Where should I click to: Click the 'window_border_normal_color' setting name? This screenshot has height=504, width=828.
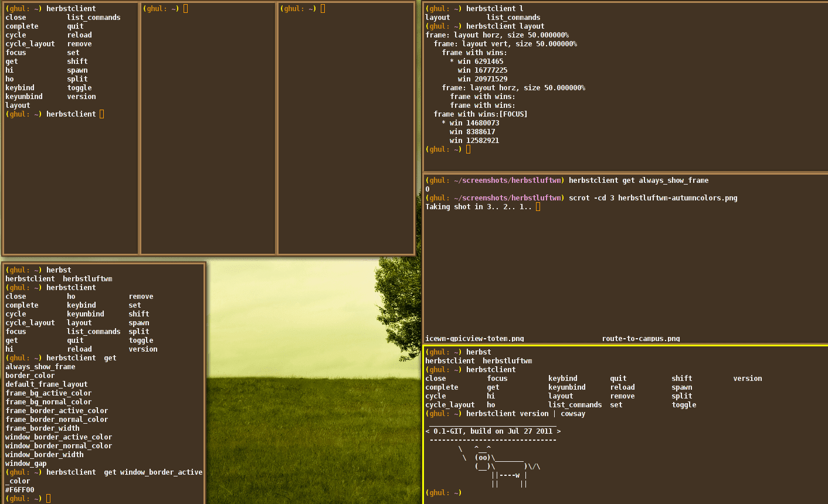[x=59, y=446]
